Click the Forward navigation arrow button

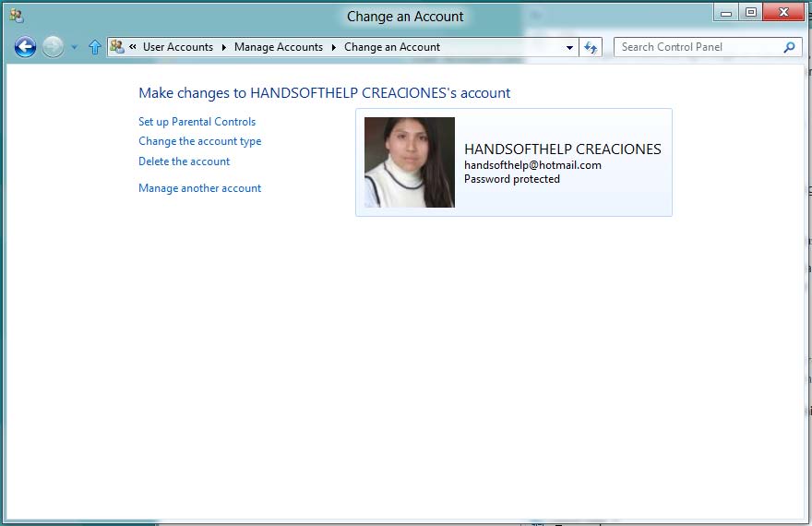(x=54, y=47)
